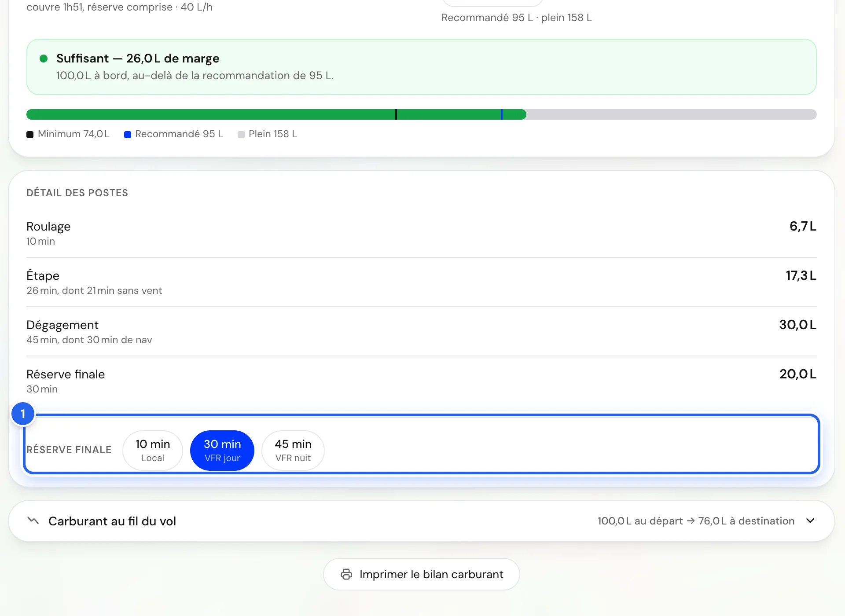
Task: Select the 30 min VFR jour reserve
Action: pos(222,450)
